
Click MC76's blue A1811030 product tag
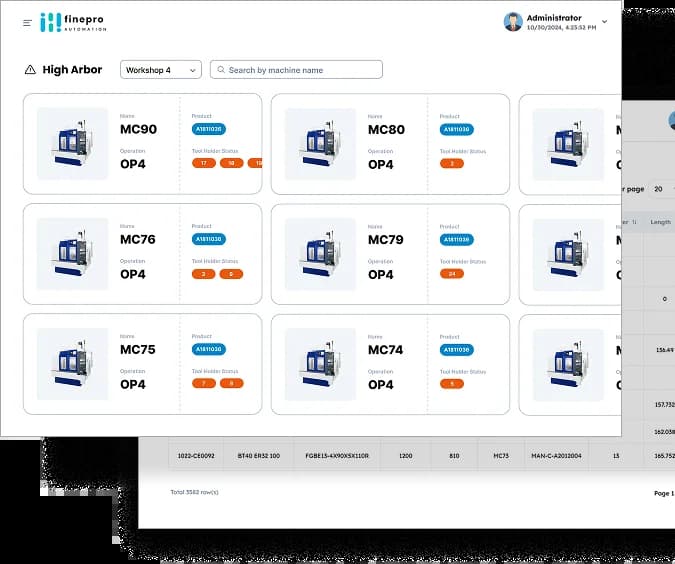pos(208,239)
